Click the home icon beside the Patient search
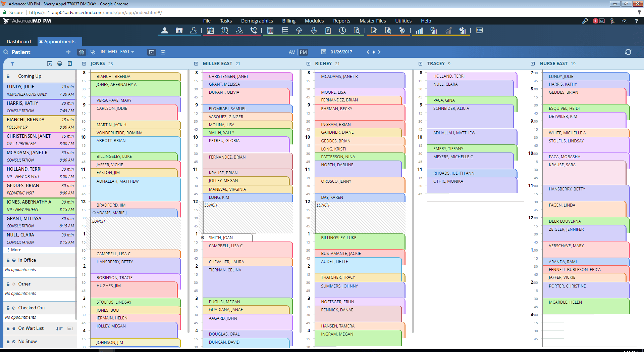644x352 pixels. click(x=82, y=52)
